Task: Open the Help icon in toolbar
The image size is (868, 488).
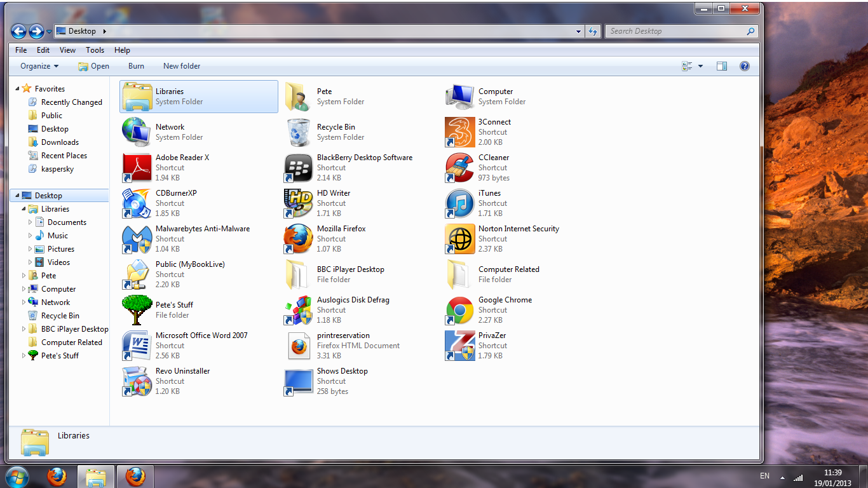Action: pyautogui.click(x=745, y=66)
